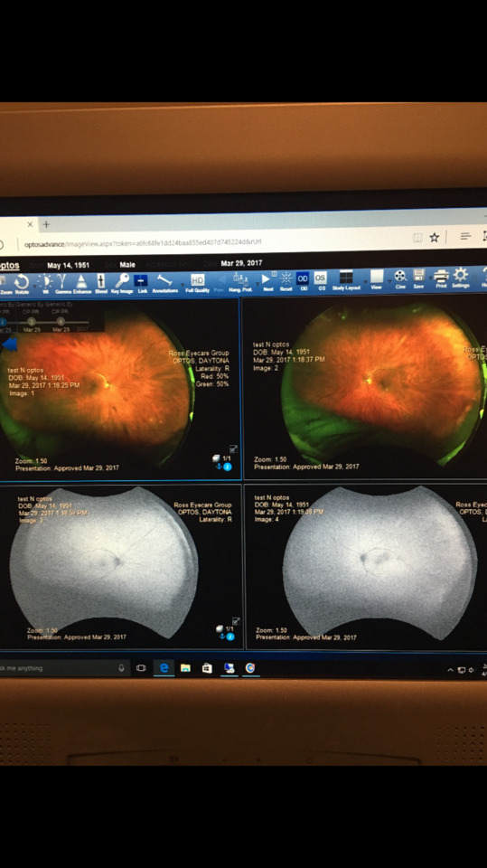Add page to favorites with star
This screenshot has height=868, width=487.
(435, 238)
